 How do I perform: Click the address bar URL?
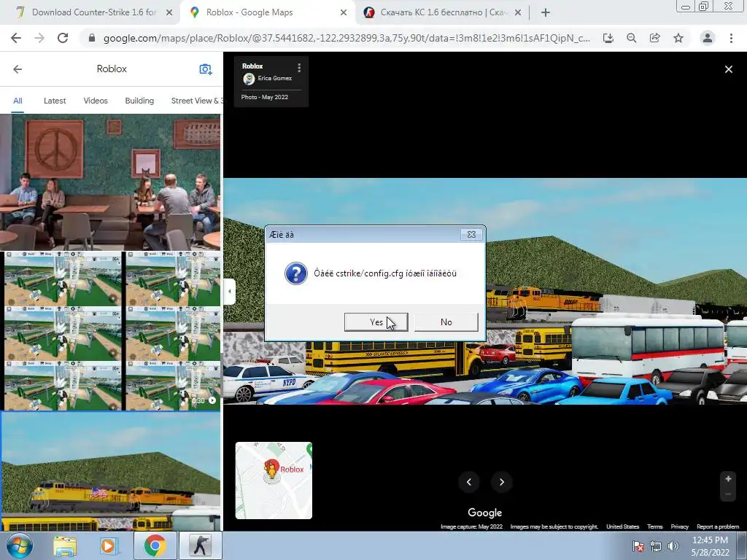coord(347,38)
